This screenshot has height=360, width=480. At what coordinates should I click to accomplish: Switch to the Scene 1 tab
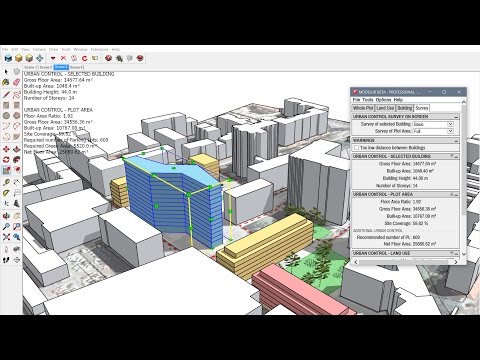(30, 67)
